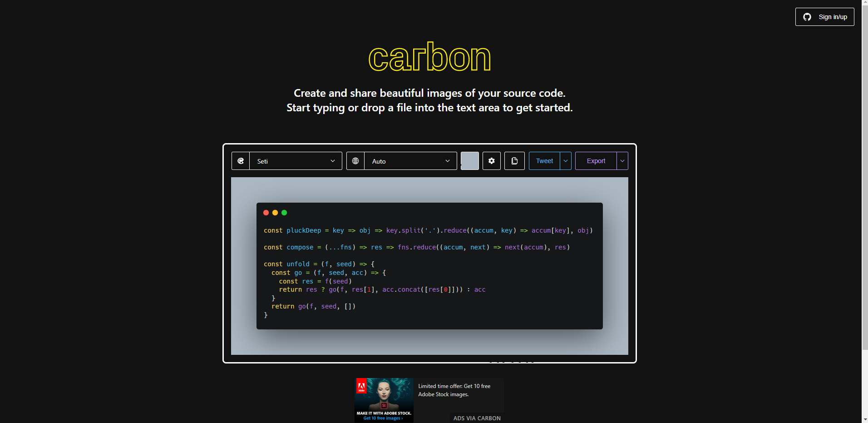Expand the Export options arrow
868x423 pixels.
pos(622,161)
